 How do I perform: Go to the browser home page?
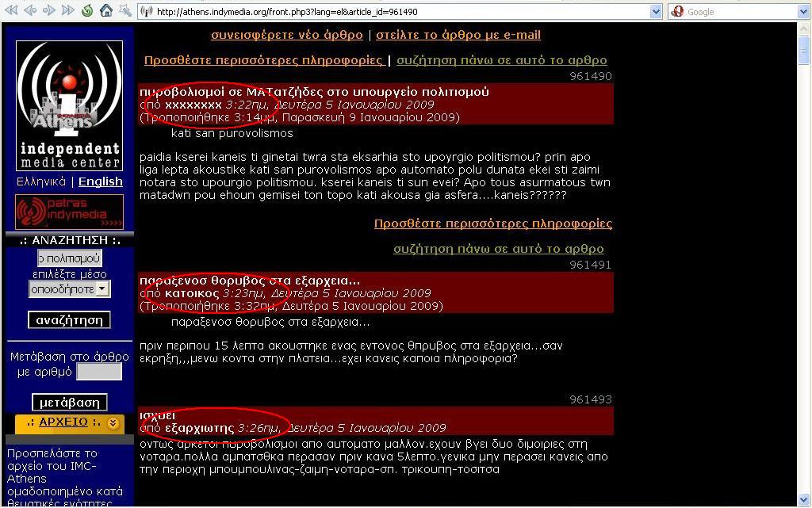pyautogui.click(x=105, y=11)
